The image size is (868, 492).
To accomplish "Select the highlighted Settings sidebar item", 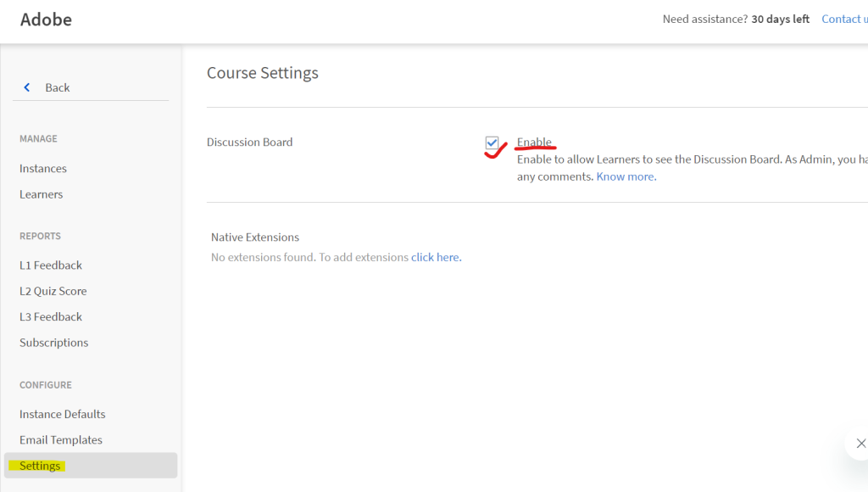I will [x=39, y=465].
